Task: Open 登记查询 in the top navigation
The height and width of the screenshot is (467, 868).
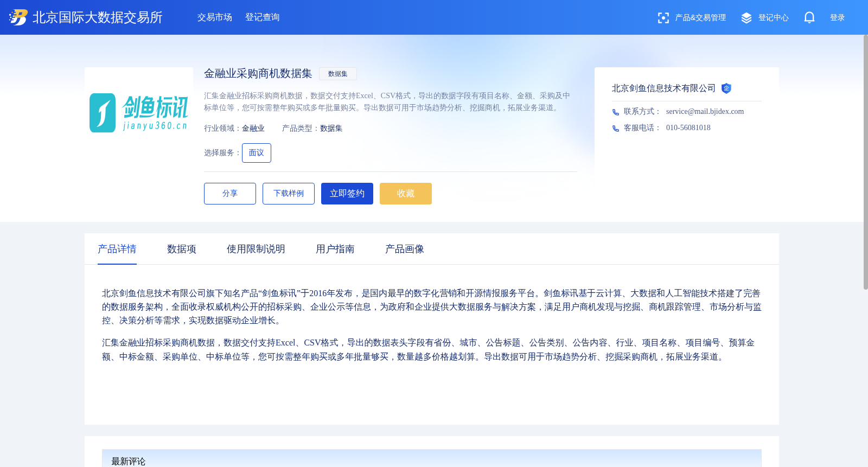Action: [263, 17]
